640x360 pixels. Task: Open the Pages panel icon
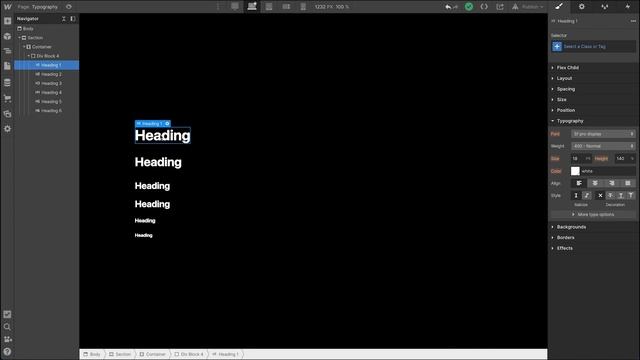point(7,66)
